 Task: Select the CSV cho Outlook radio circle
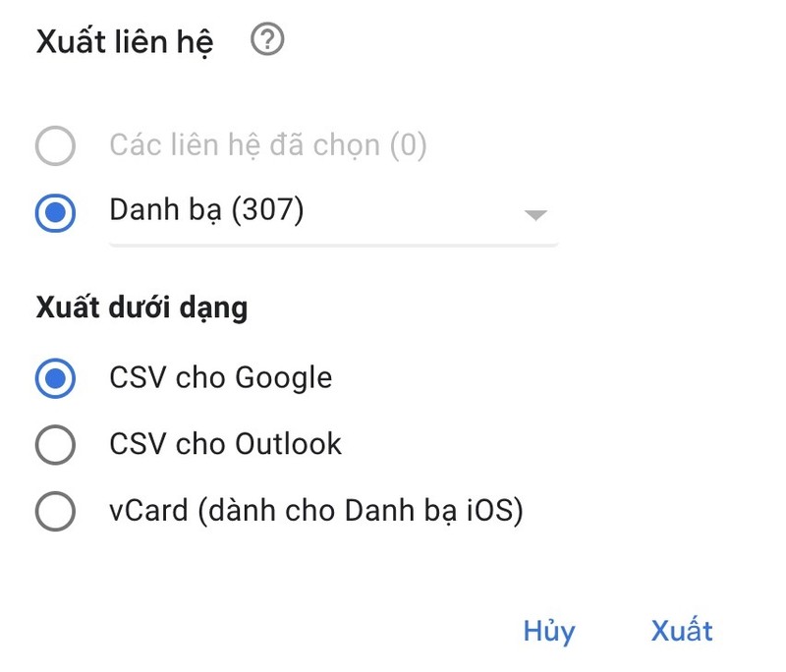click(55, 444)
